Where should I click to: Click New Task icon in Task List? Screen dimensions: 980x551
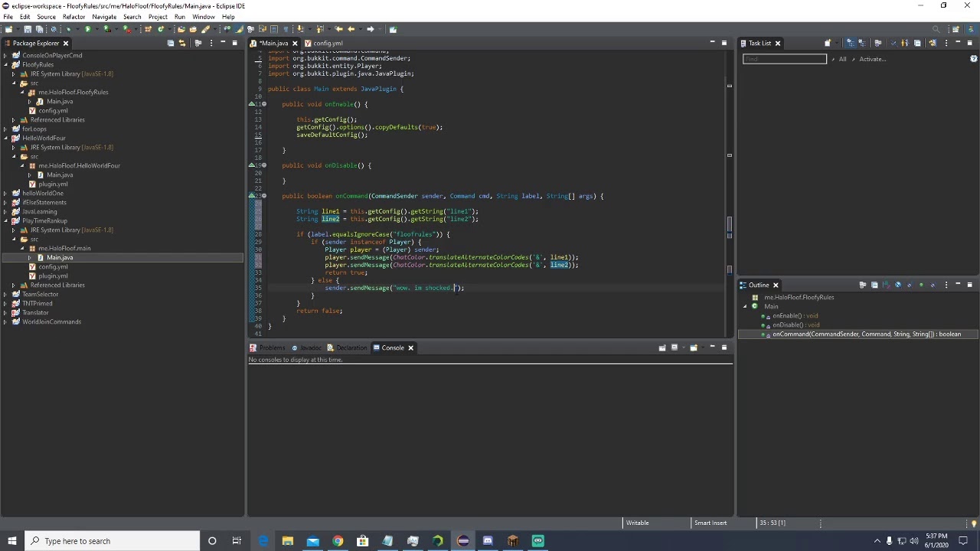(x=828, y=43)
